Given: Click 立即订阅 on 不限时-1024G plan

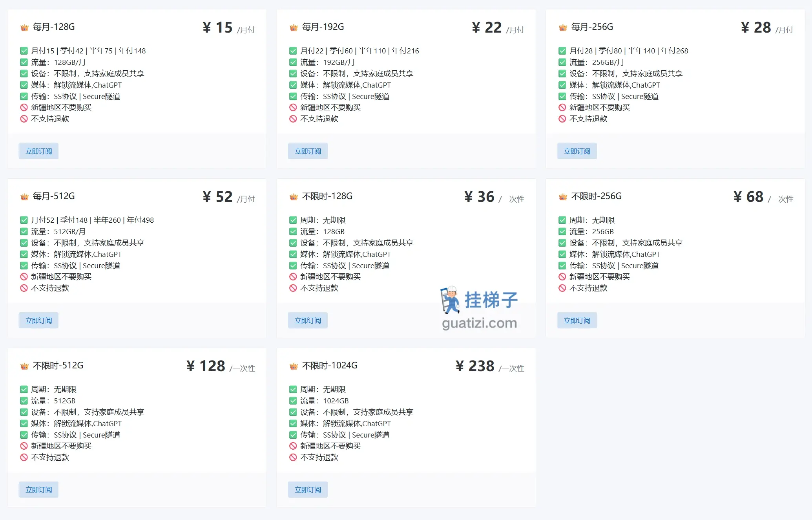Looking at the screenshot, I should pyautogui.click(x=307, y=489).
